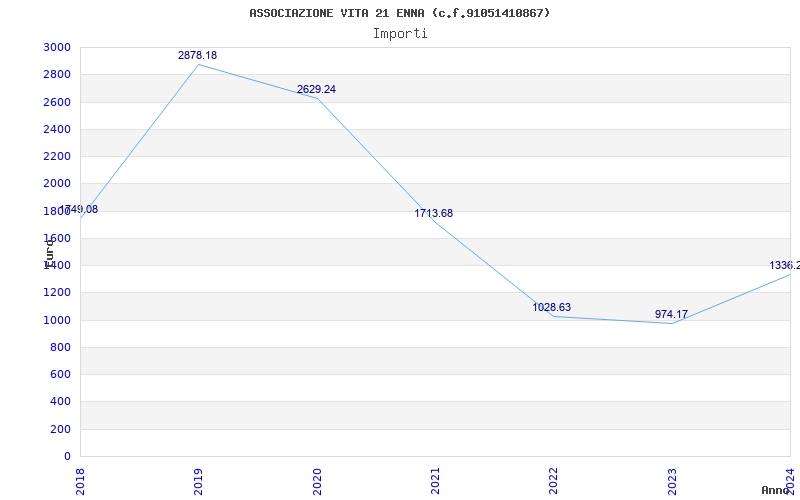Click the x-axis year 2022
800x500 pixels.
[554, 481]
